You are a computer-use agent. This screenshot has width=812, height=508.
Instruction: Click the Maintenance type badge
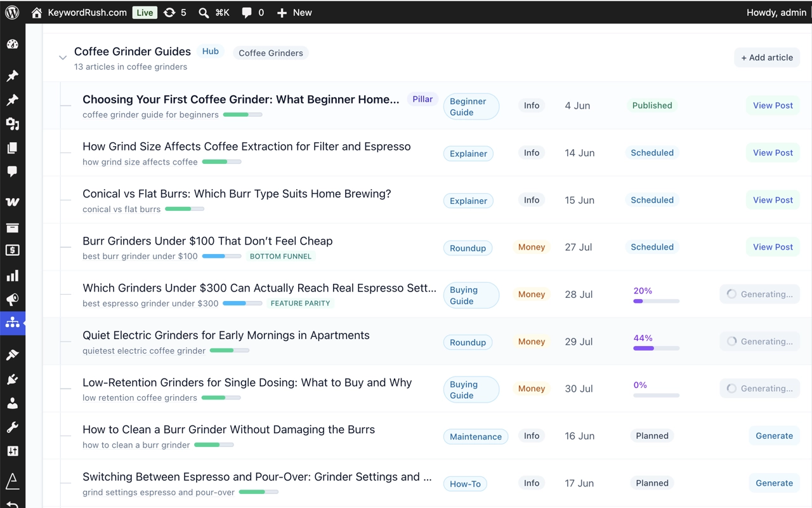(476, 436)
